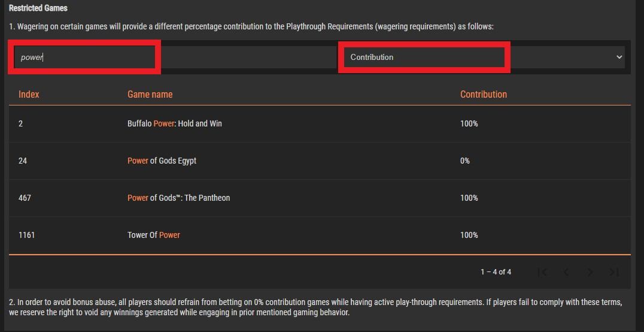Click the game search field containing "power"

pos(84,57)
